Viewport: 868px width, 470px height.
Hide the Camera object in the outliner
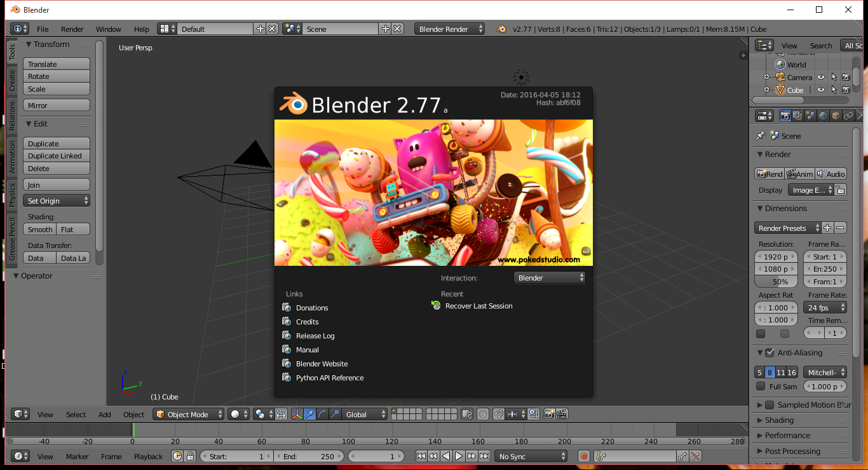[820, 76]
